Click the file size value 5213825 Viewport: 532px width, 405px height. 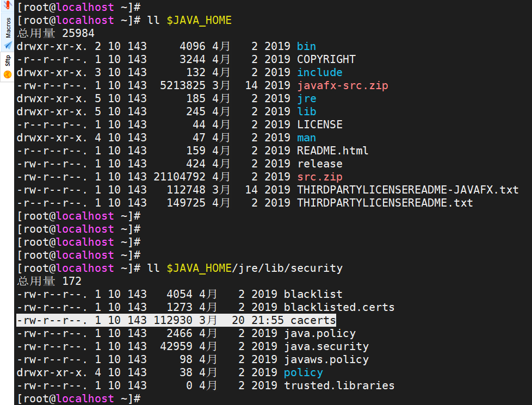(x=183, y=85)
